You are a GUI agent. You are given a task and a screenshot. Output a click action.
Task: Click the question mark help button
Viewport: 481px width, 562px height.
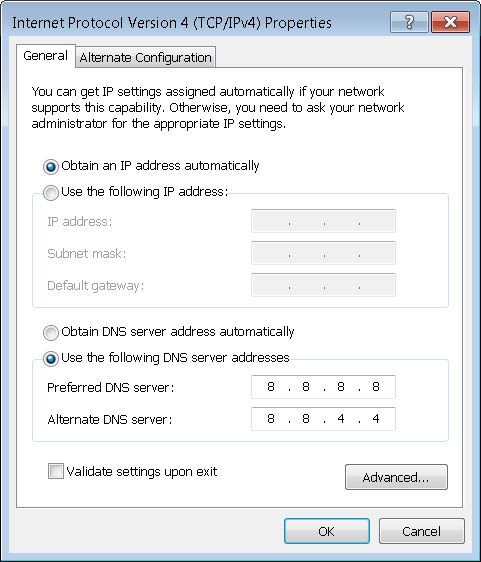tap(409, 22)
